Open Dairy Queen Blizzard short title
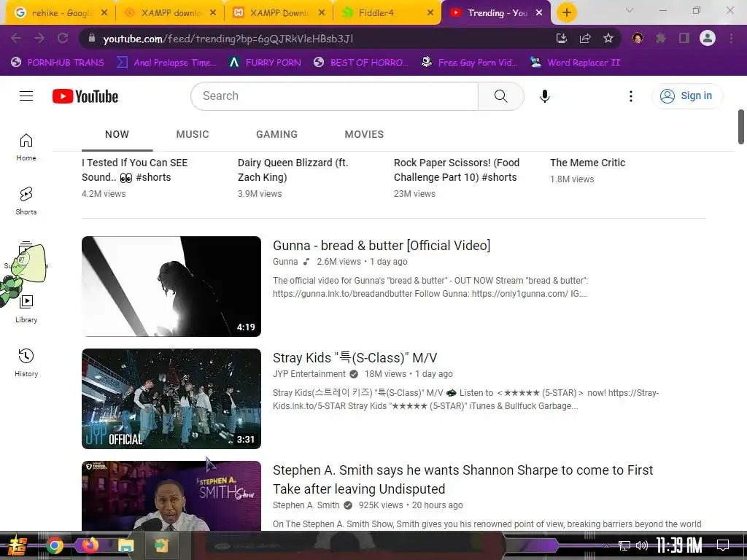The height and width of the screenshot is (560, 747). click(x=293, y=169)
